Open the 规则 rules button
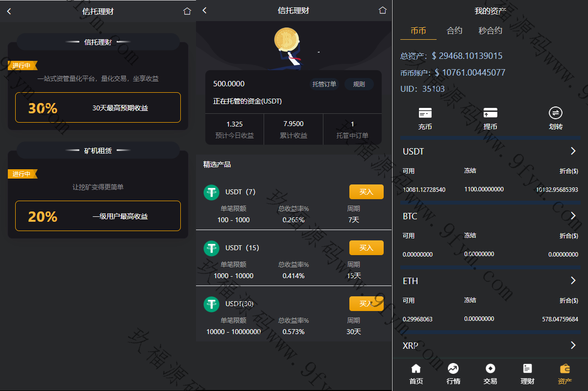 pos(359,84)
